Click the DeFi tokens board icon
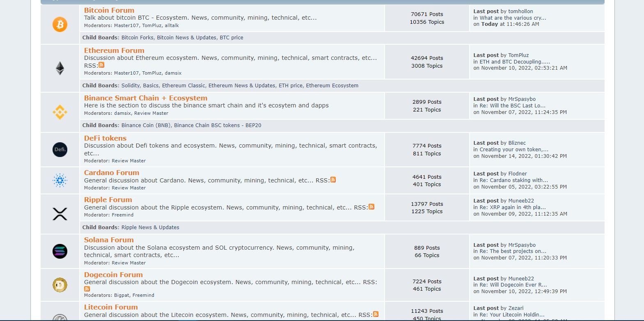The width and height of the screenshot is (644, 321). pos(60,150)
